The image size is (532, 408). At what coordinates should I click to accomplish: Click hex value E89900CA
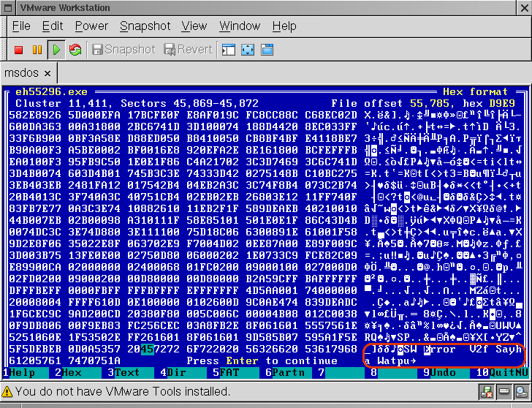point(35,267)
